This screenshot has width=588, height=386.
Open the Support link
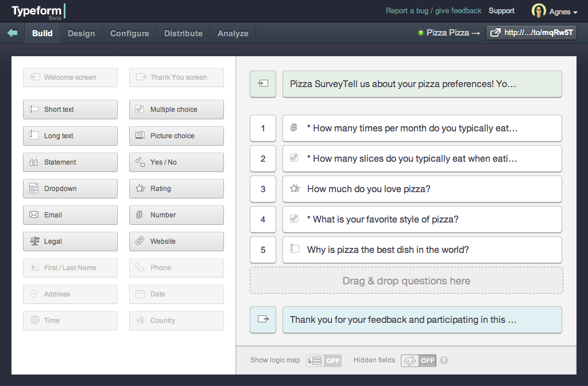(501, 11)
